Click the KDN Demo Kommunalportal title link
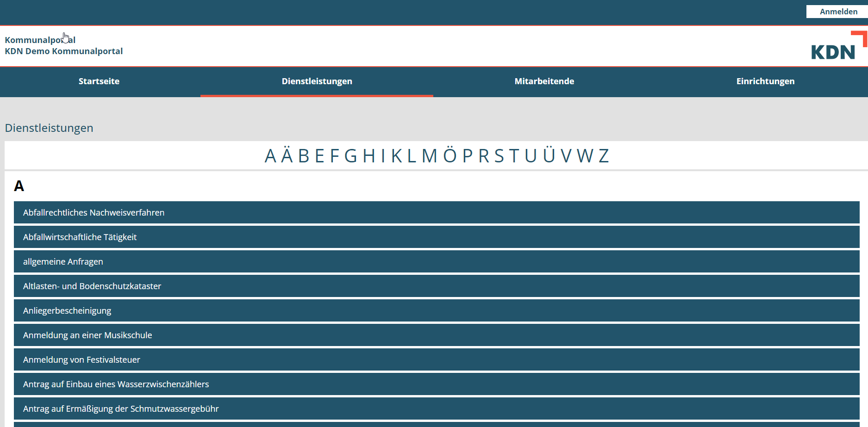The image size is (868, 427). [64, 51]
